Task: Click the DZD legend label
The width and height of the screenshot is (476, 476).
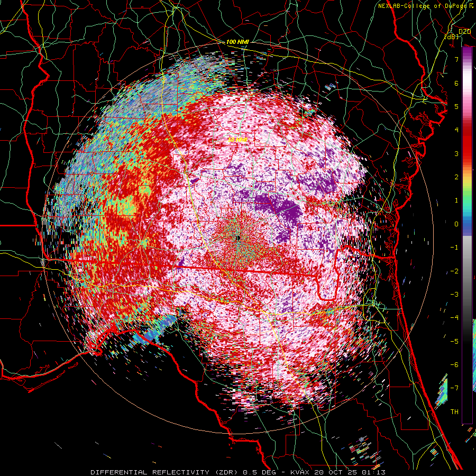Action: (464, 32)
